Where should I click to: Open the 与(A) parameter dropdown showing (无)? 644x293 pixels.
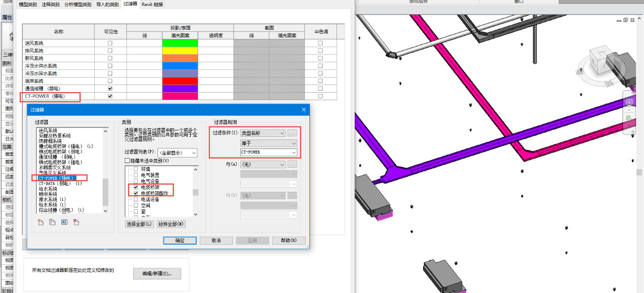coord(263,165)
